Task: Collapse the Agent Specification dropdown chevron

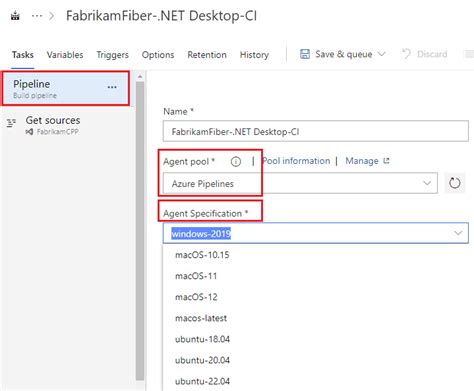Action: pos(458,233)
